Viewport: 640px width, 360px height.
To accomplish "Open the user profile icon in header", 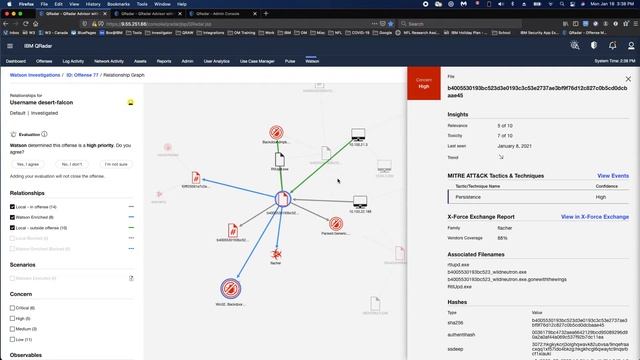I will (x=631, y=46).
